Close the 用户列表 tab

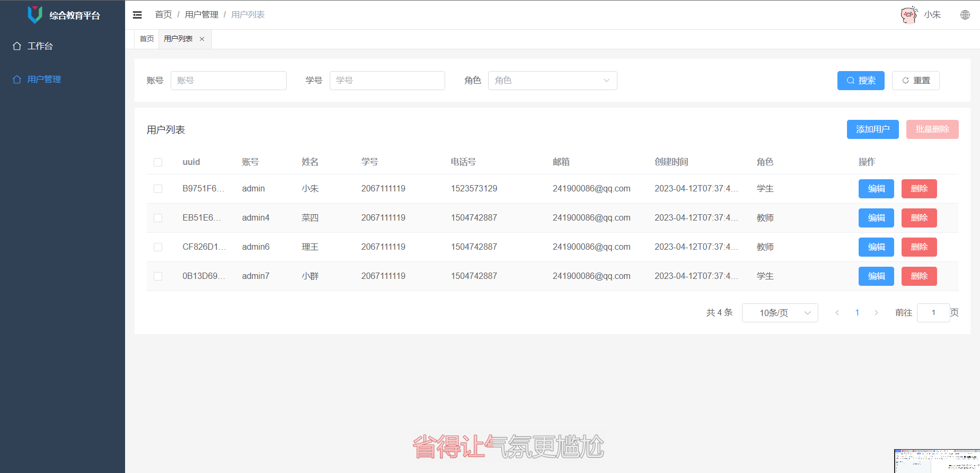202,39
